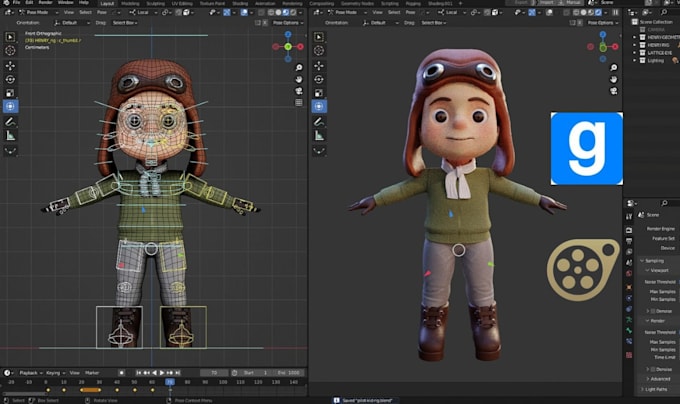
Task: Select the Transform tool in left viewport toolbar
Action: click(10, 106)
